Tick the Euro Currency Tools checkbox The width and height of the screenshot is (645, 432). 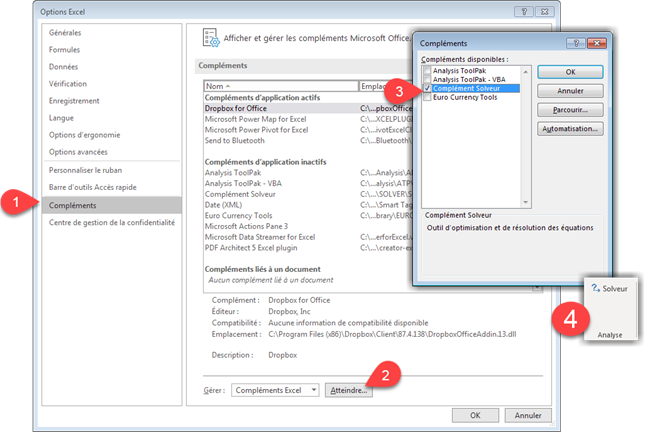[x=428, y=97]
